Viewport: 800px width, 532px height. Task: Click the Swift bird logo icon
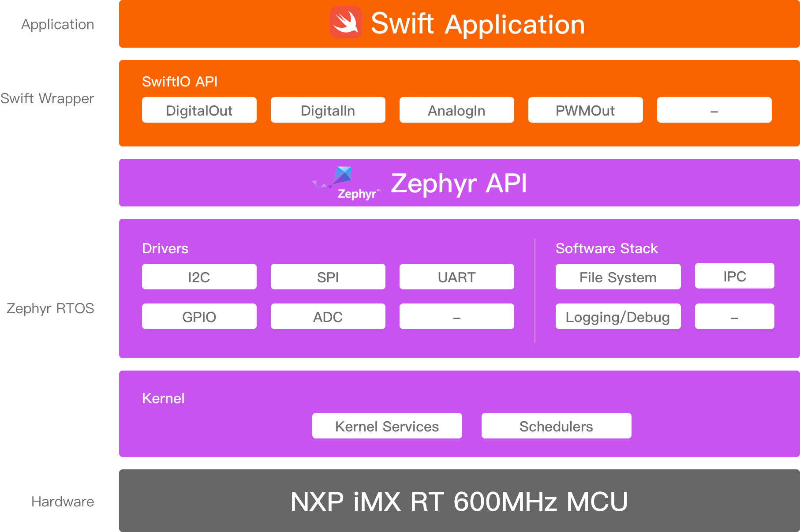(346, 22)
